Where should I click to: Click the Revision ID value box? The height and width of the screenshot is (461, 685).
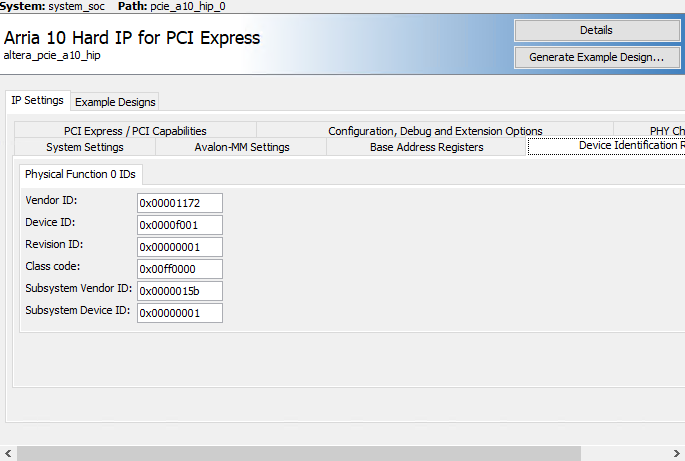180,247
